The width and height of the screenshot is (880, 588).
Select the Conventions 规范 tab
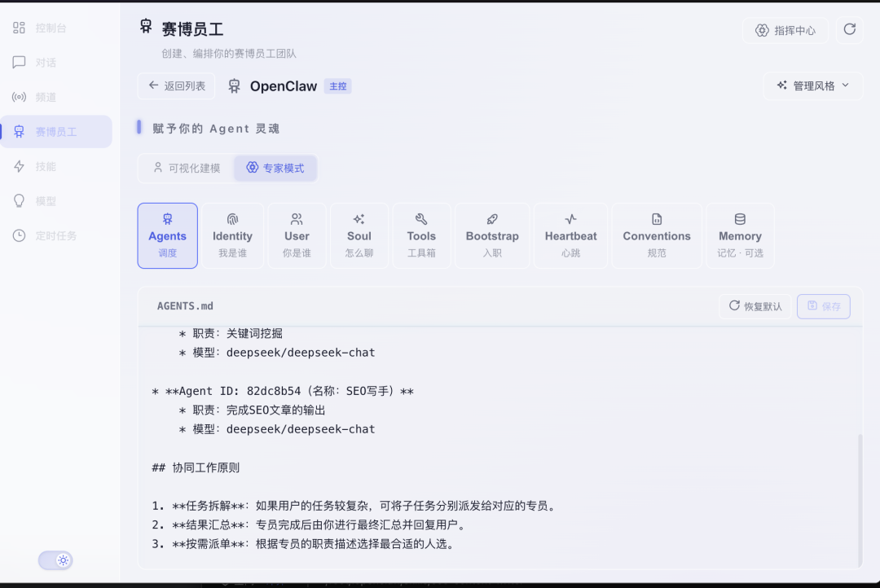(657, 235)
